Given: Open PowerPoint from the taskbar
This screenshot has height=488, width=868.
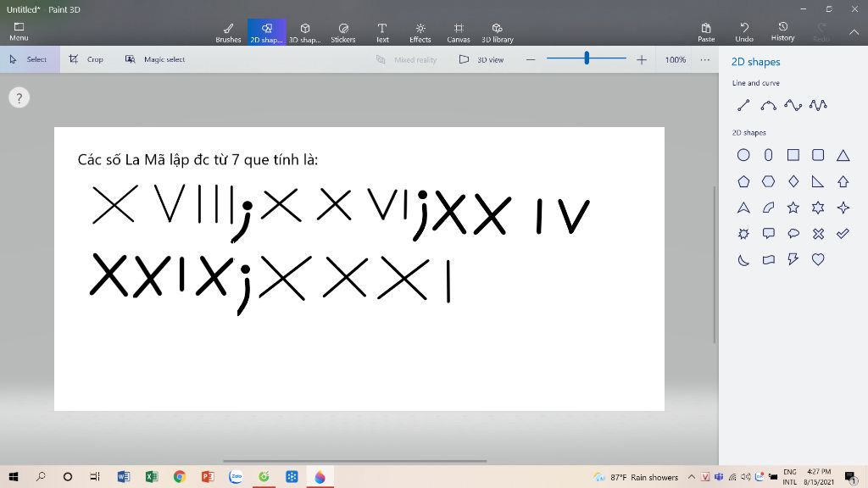Looking at the screenshot, I should (208, 476).
